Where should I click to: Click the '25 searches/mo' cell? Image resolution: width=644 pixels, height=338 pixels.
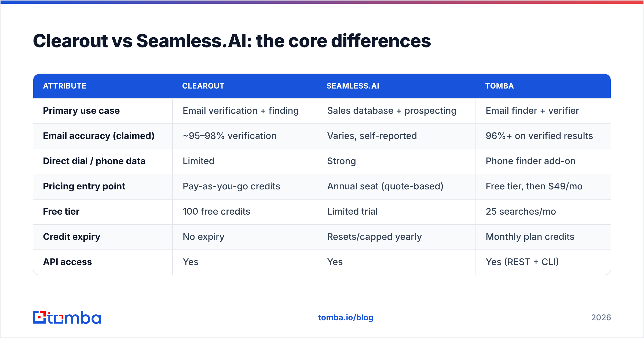coord(521,211)
